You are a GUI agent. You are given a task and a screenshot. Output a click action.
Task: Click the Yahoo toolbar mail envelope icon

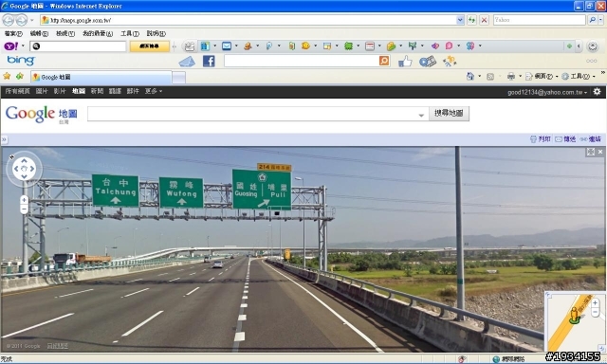click(x=227, y=46)
